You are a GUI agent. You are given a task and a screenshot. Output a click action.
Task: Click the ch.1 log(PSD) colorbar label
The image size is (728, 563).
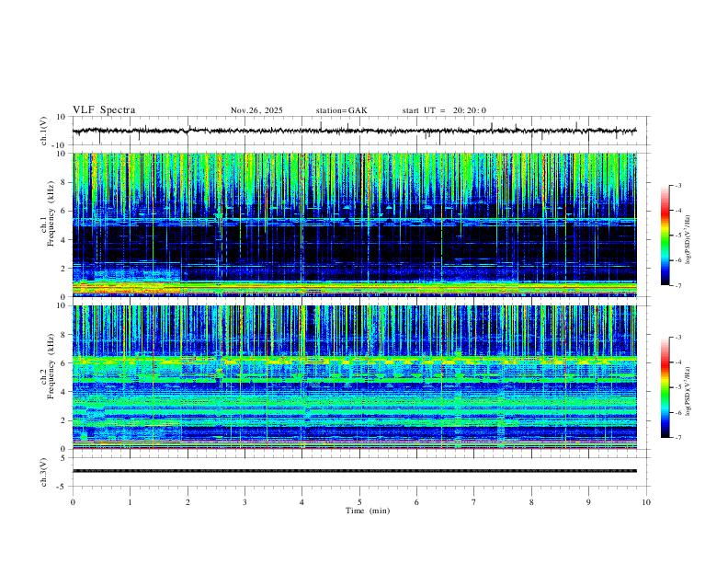(688, 240)
